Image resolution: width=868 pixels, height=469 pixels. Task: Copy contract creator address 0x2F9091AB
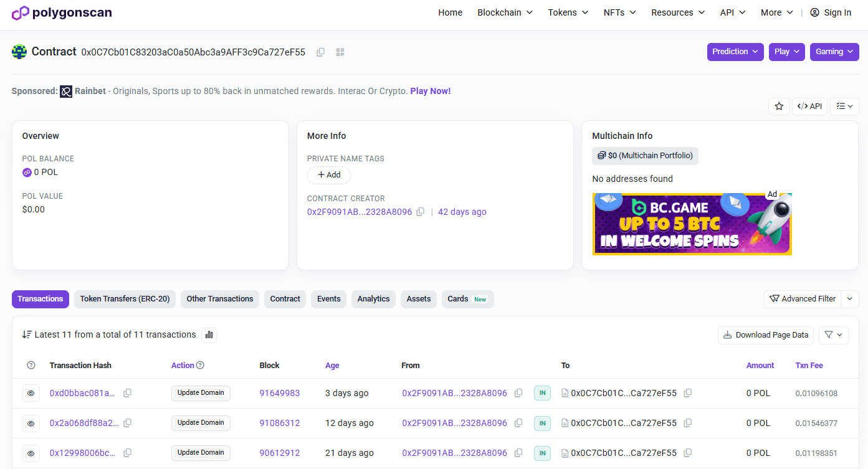click(420, 212)
